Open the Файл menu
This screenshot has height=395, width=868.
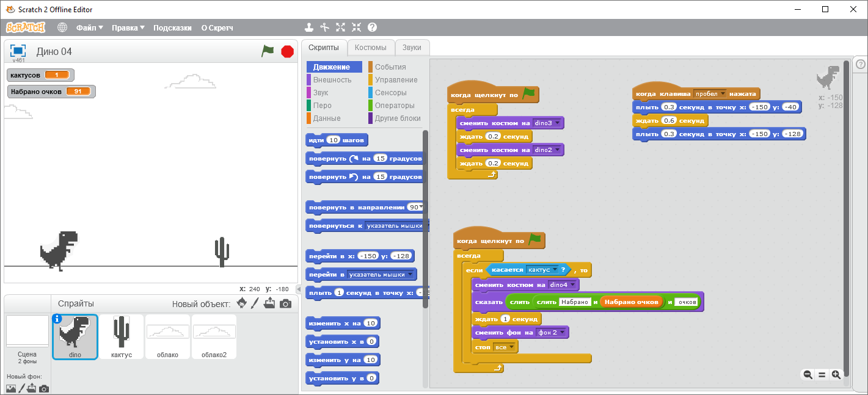(90, 27)
